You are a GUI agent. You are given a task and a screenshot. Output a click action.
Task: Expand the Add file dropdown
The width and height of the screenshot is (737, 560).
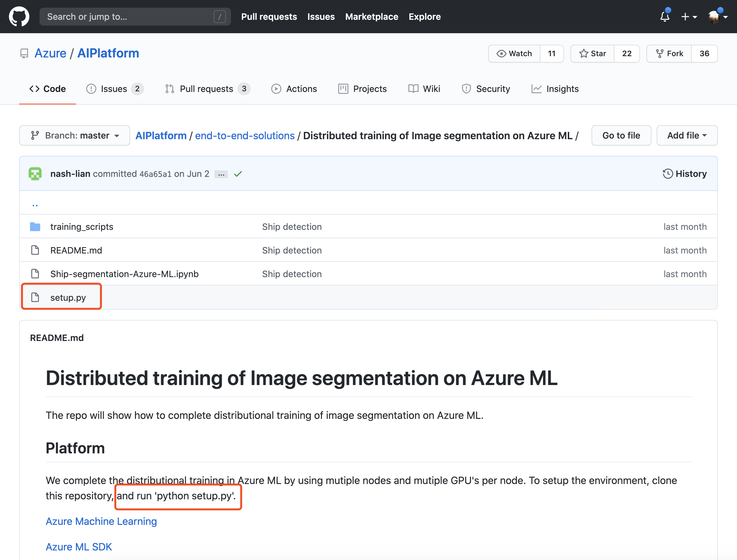[687, 135]
